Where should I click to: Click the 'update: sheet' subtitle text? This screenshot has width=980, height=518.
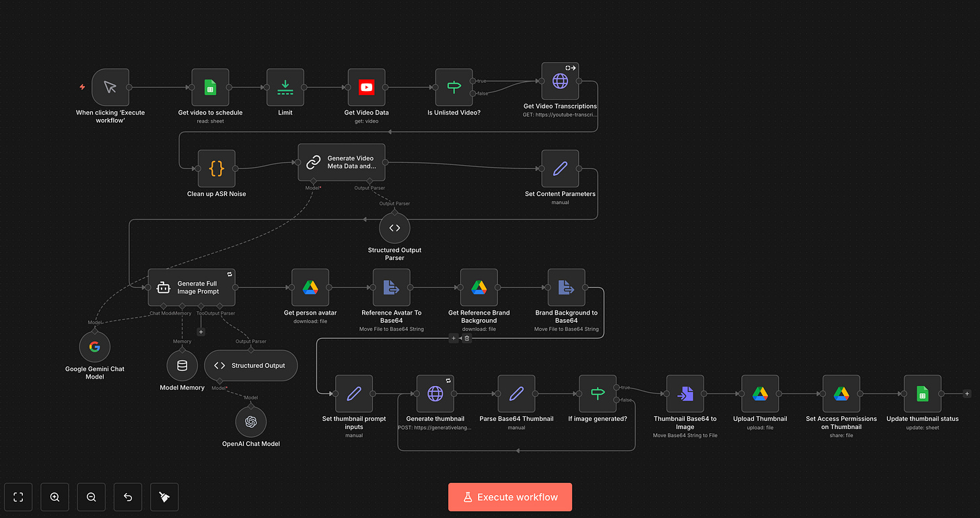922,427
